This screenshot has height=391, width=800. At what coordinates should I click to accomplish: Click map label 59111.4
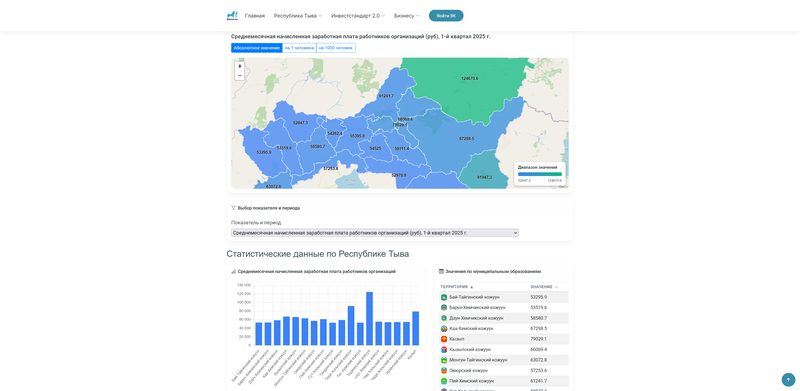(x=402, y=149)
